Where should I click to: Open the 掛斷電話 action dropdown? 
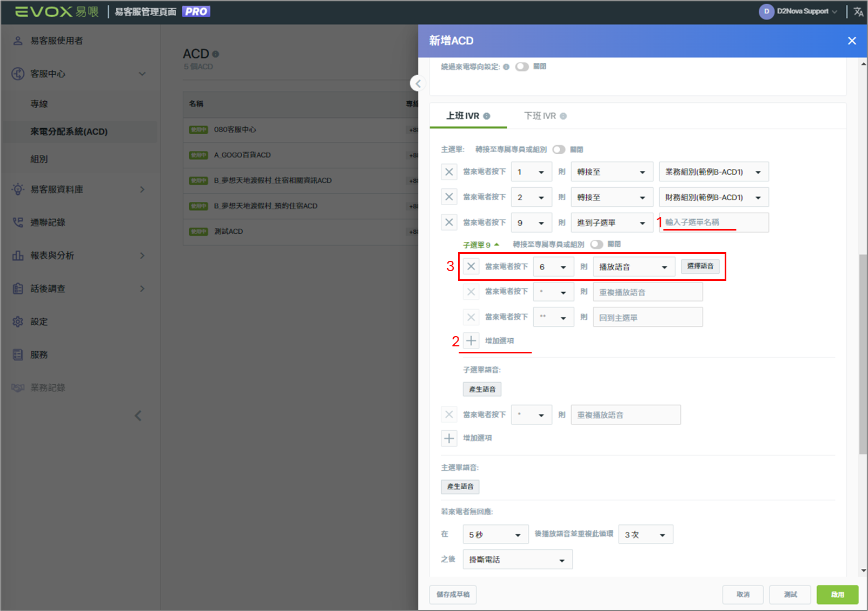[518, 560]
